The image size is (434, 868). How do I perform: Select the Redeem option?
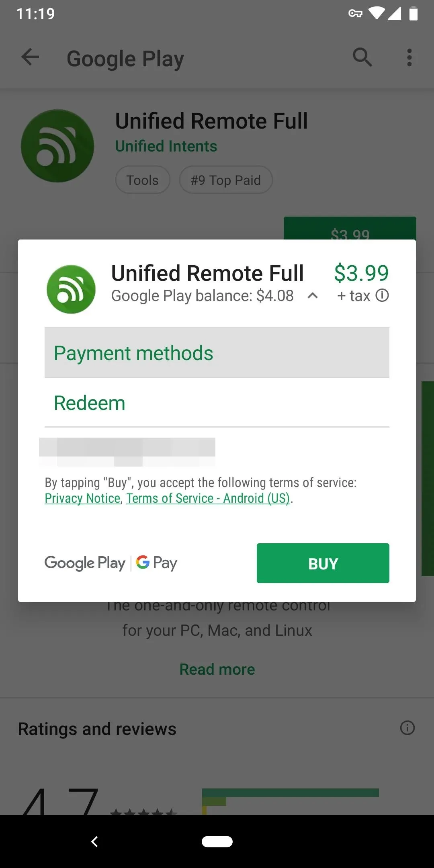(217, 403)
